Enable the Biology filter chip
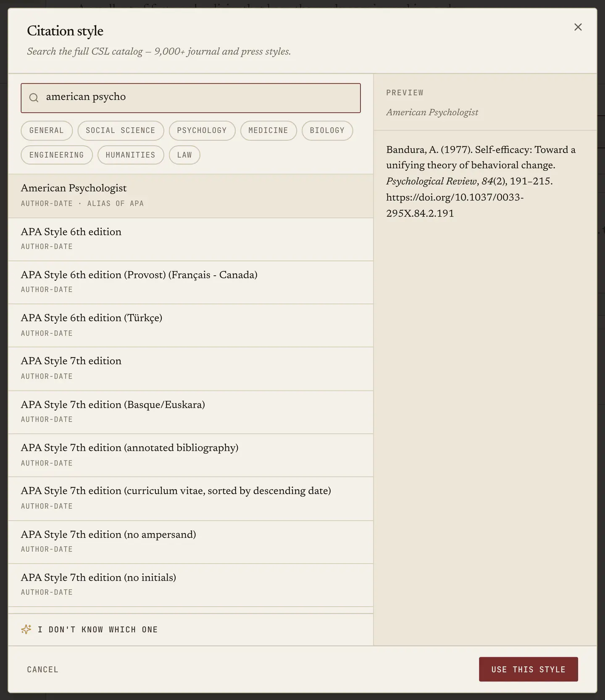This screenshot has width=605, height=700. pos(327,130)
